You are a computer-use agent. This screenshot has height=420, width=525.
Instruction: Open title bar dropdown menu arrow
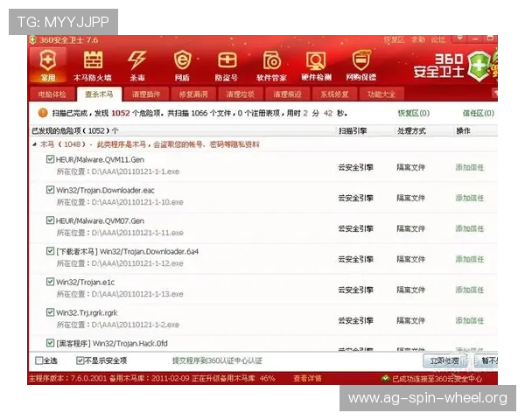[x=459, y=38]
